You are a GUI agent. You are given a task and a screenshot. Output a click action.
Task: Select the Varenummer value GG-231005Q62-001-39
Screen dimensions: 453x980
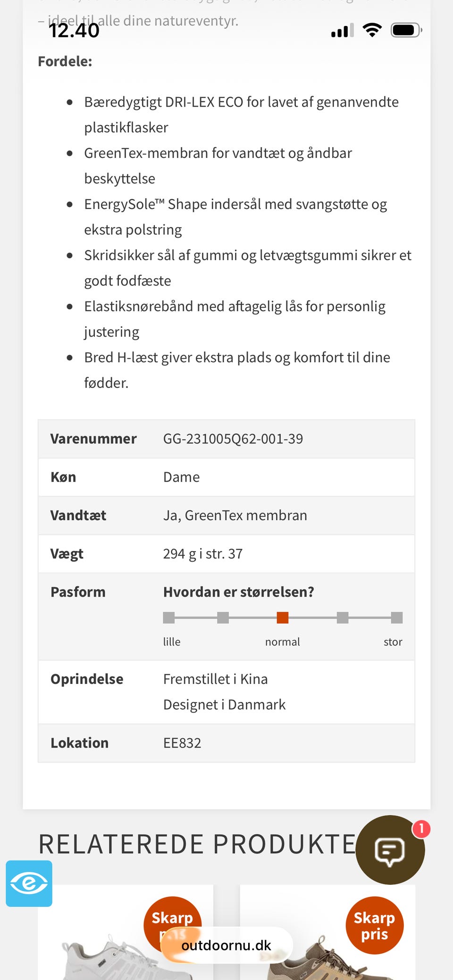233,439
